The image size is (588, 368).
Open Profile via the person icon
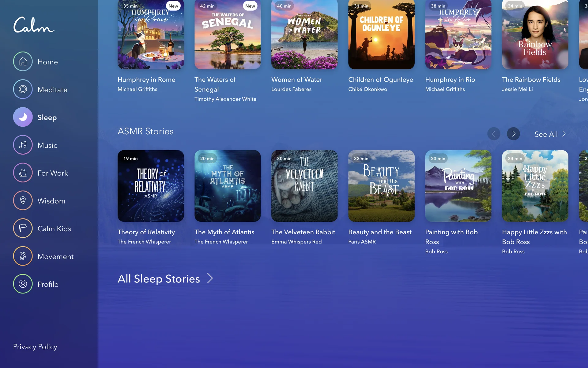coord(23,284)
